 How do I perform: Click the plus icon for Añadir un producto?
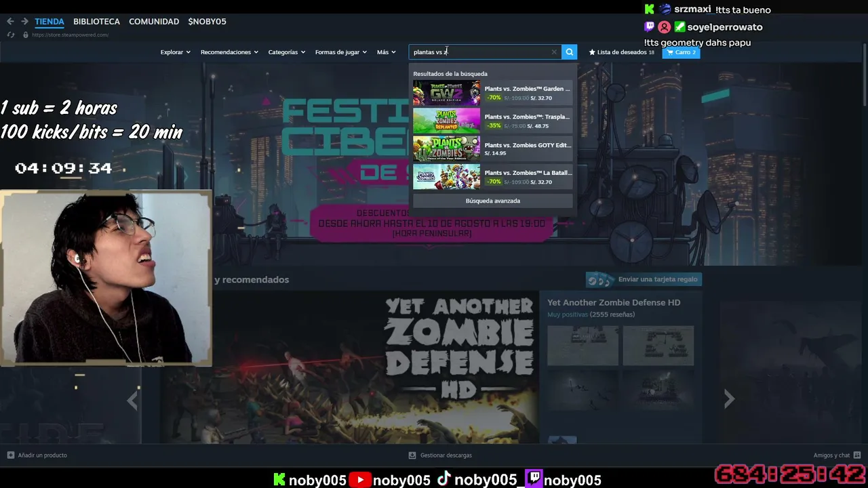click(10, 455)
